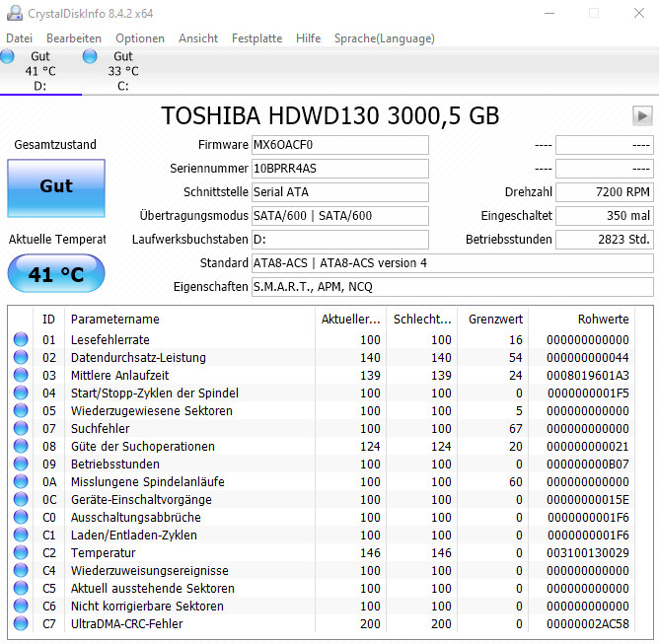
Task: Click status orb for Start/Stopp-Zyklen row
Action: pos(21,393)
